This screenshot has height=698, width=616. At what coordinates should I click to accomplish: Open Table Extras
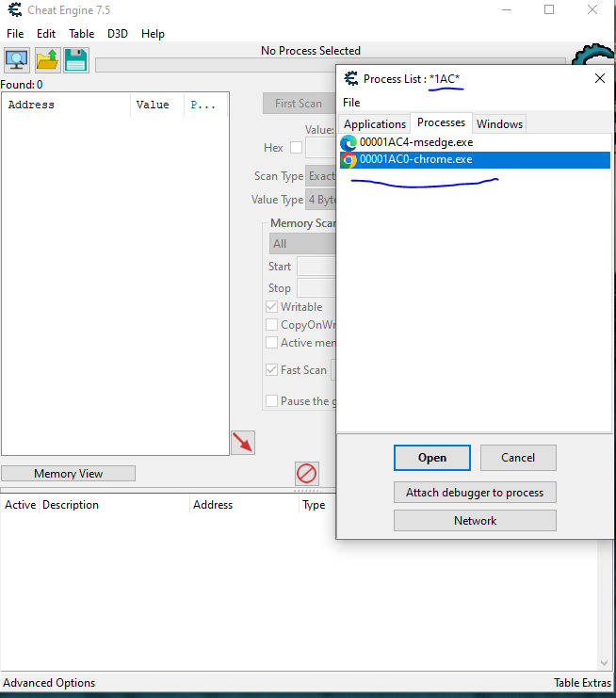582,683
